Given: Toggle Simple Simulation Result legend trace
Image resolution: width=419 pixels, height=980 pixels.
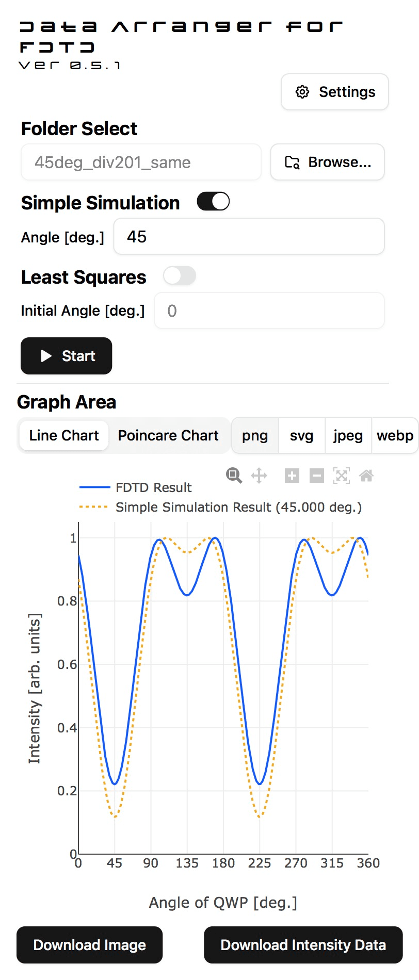Looking at the screenshot, I should pos(238,507).
